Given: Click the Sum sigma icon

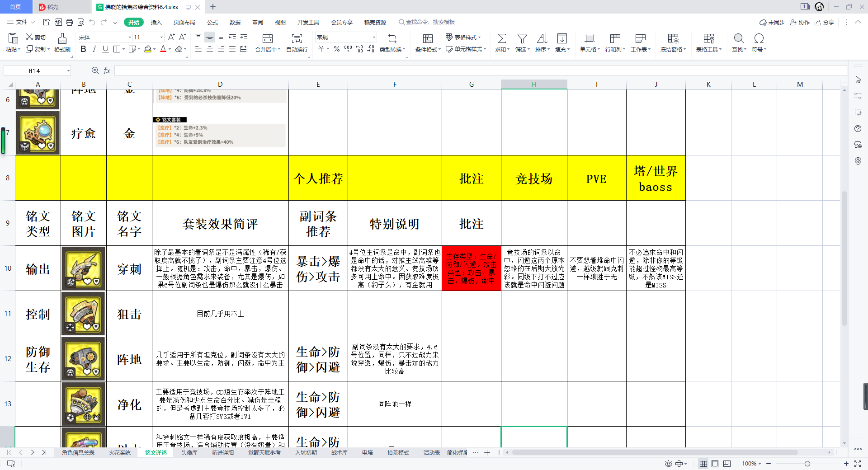Looking at the screenshot, I should click(502, 38).
